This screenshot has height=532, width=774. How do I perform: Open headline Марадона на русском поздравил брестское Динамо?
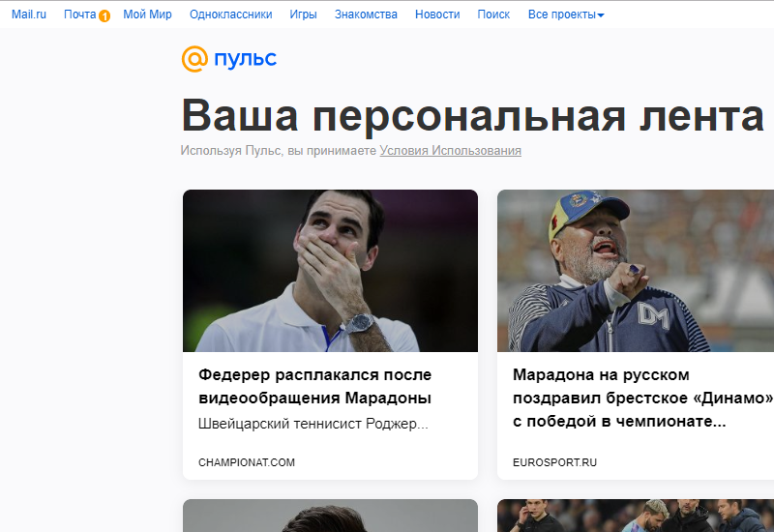(x=643, y=398)
